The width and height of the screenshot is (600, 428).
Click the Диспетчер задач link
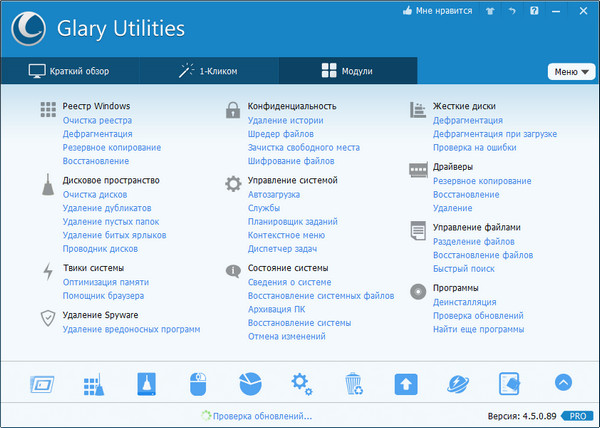coord(284,249)
